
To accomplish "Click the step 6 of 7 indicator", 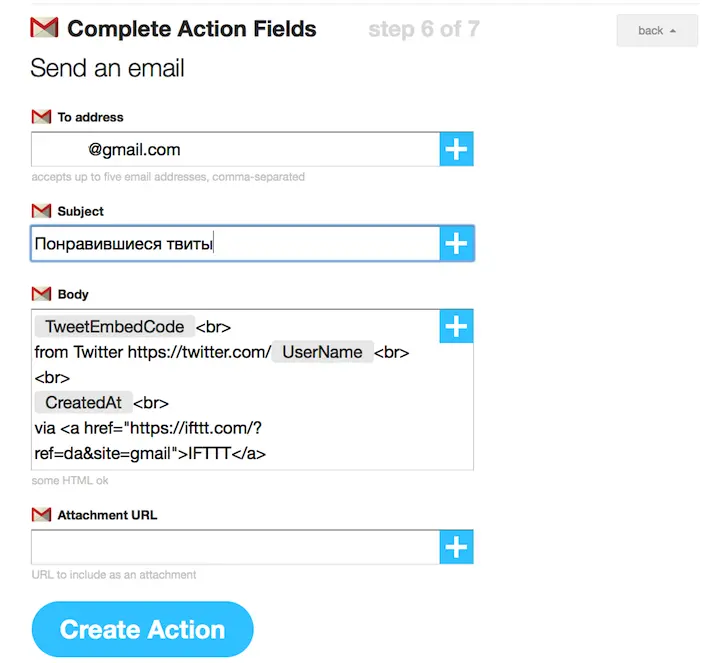I will pos(424,29).
